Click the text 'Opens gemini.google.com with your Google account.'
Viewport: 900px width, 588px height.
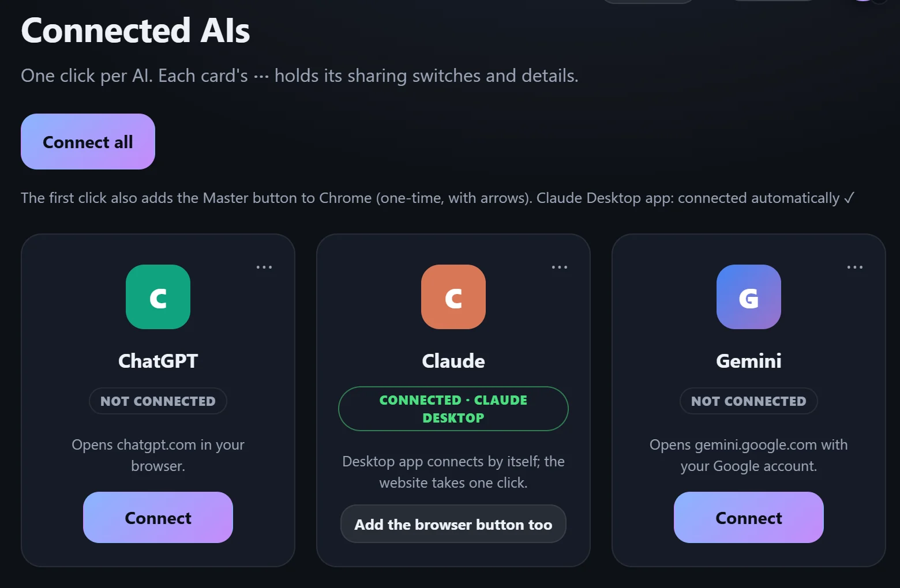point(749,455)
